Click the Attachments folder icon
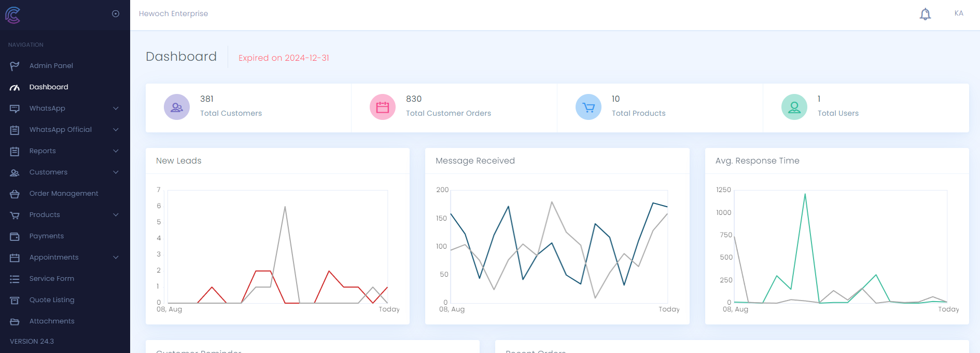The image size is (980, 353). (x=15, y=321)
